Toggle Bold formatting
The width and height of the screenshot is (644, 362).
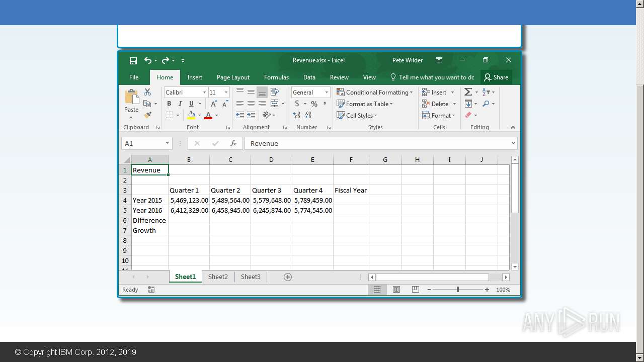click(x=169, y=104)
